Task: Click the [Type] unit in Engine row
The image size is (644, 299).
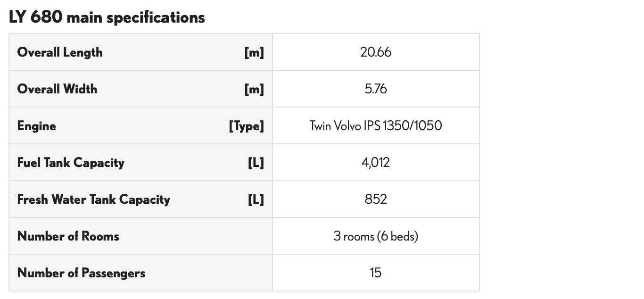Action: [247, 126]
